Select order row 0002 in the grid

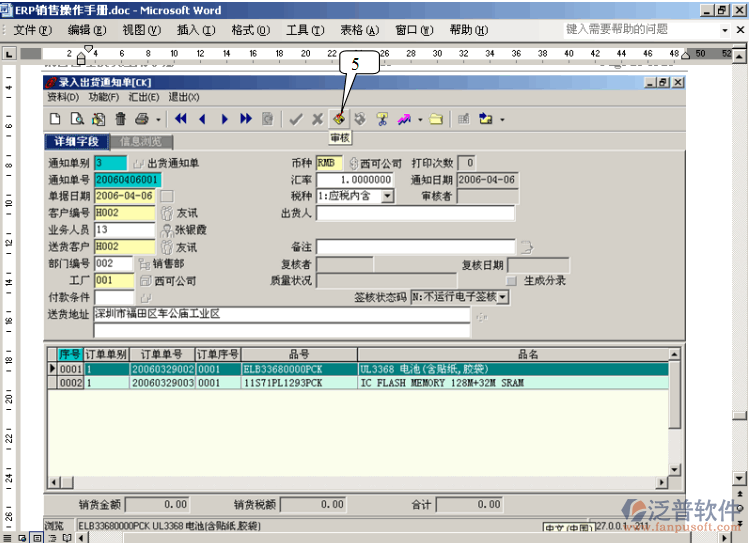pyautogui.click(x=70, y=382)
